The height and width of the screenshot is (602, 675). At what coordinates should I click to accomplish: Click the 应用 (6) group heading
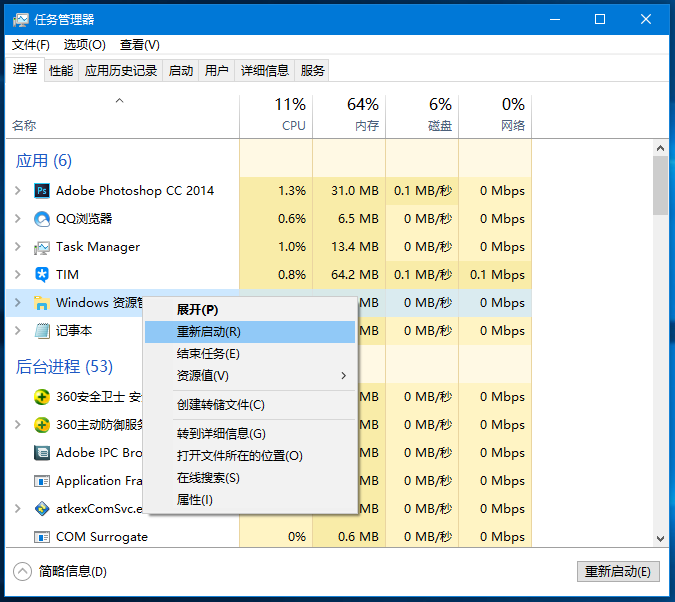[x=43, y=161]
